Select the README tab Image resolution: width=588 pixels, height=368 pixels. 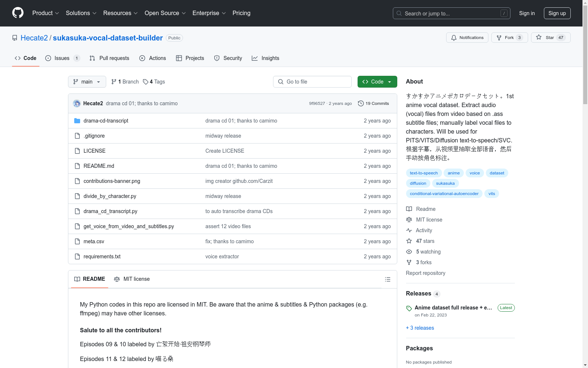pos(90,279)
